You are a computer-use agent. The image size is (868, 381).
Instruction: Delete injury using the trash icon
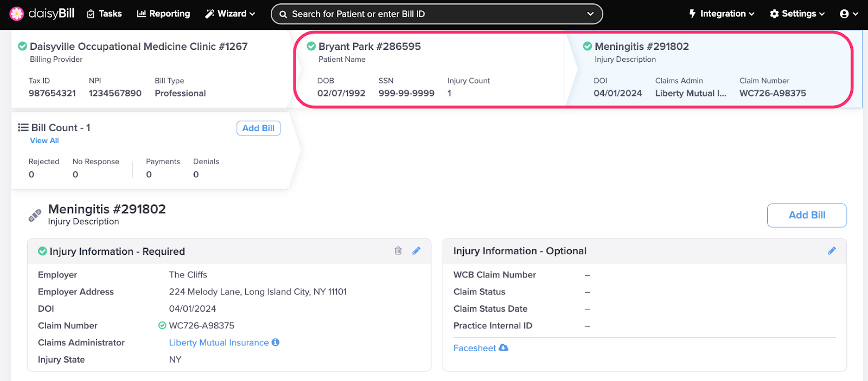click(x=398, y=250)
